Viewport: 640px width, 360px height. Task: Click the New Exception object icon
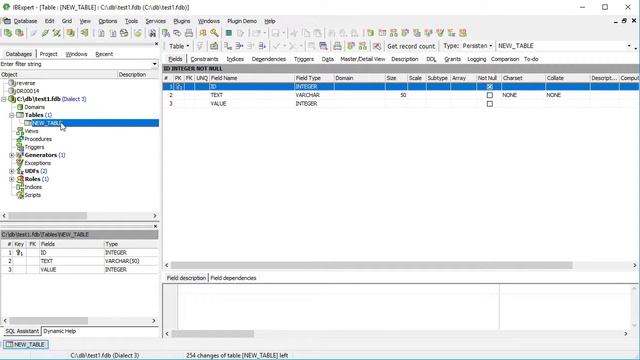pos(440,33)
